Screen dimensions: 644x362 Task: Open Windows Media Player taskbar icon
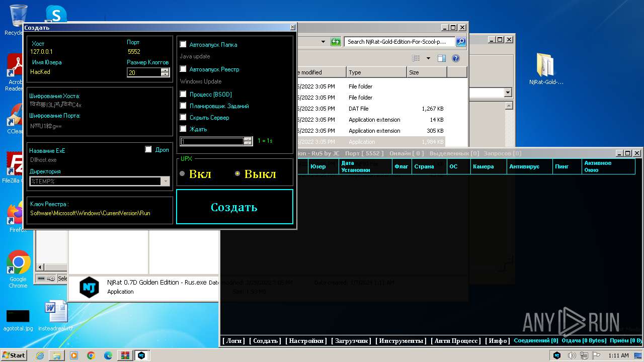point(74,355)
